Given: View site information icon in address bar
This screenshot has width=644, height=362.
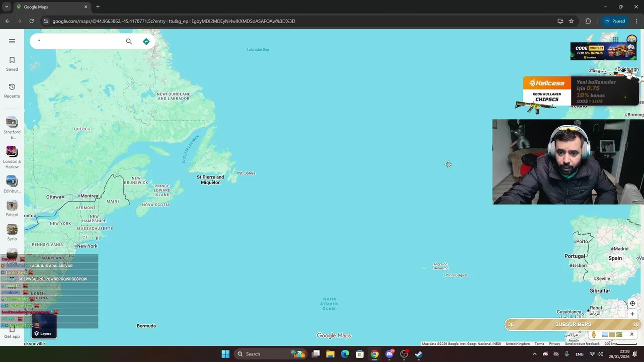Looking at the screenshot, I should click(46, 21).
